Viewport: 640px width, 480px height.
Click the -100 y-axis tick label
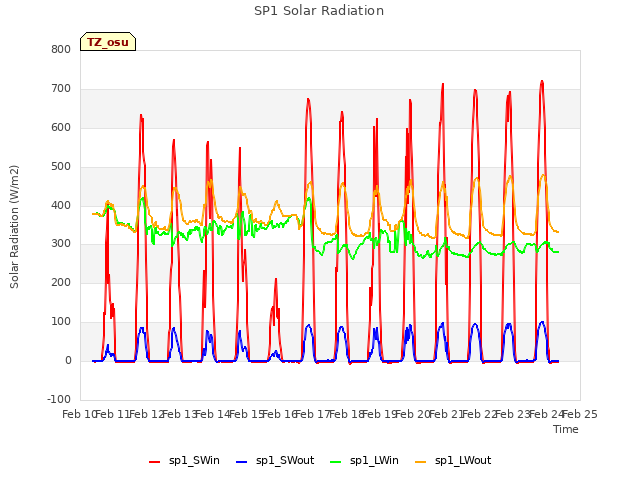59,399
